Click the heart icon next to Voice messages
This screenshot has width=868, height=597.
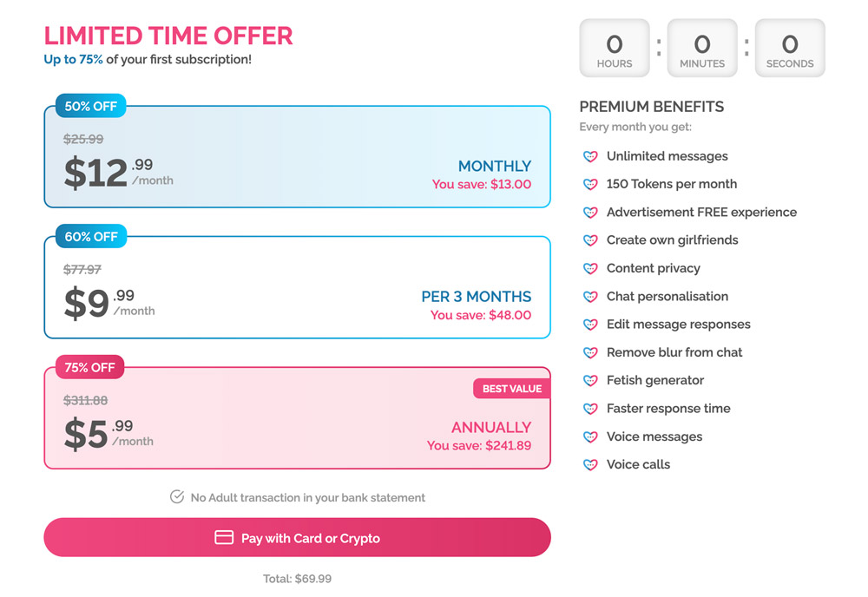591,436
